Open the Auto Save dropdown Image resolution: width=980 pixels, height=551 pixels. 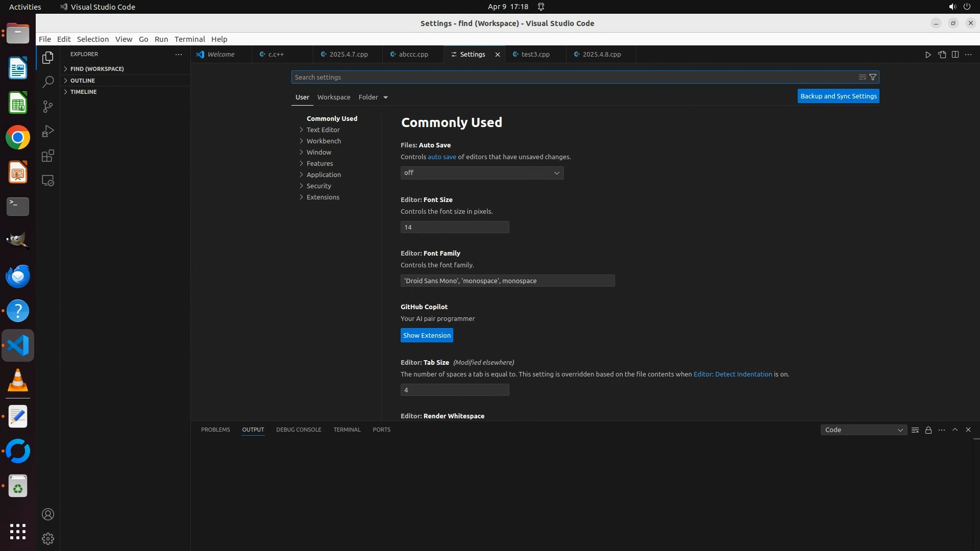click(482, 173)
